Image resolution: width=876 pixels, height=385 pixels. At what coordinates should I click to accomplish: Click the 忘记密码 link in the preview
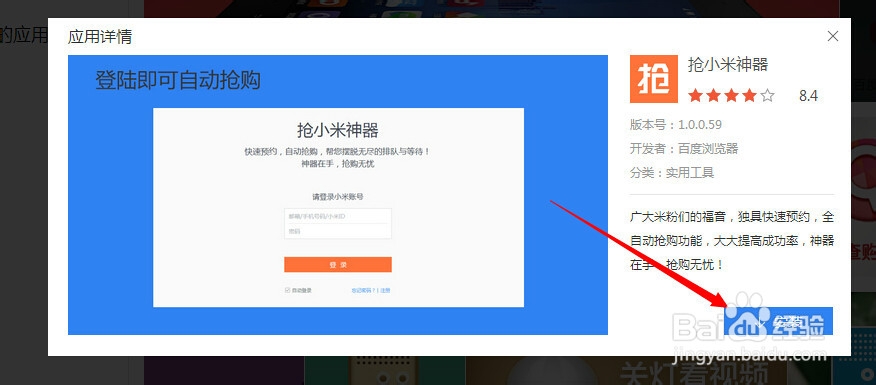[363, 291]
